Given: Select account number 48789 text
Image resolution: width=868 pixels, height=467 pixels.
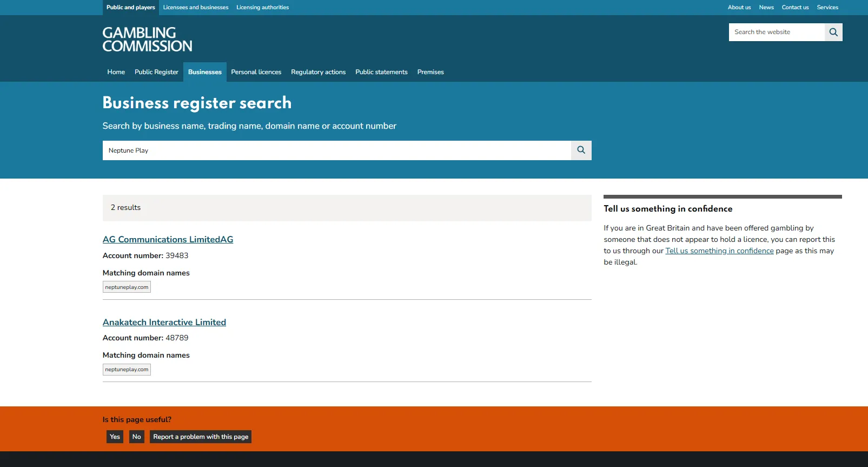Looking at the screenshot, I should [177, 338].
